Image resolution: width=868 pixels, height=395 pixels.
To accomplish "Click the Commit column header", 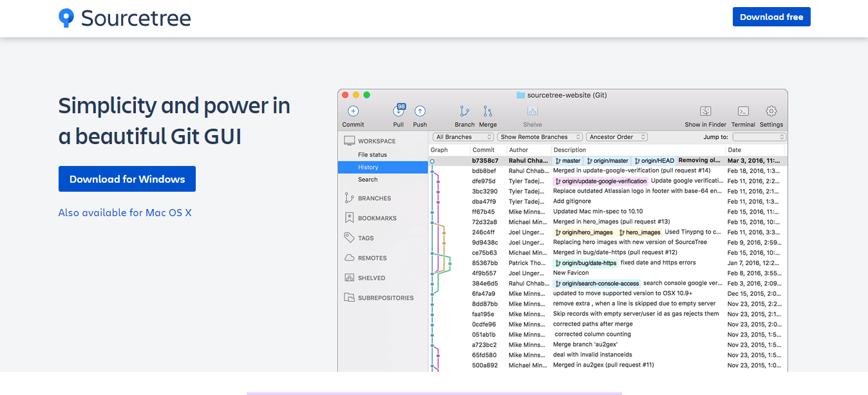I will point(483,150).
